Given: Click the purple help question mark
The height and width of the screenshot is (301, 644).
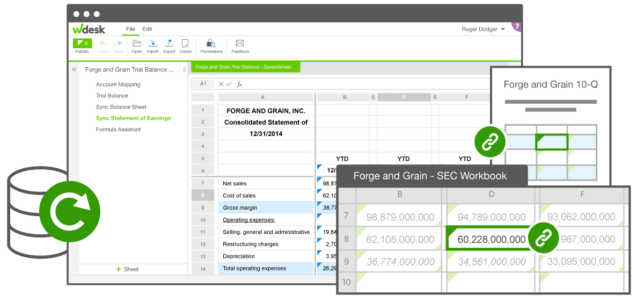Looking at the screenshot, I should coord(517,26).
